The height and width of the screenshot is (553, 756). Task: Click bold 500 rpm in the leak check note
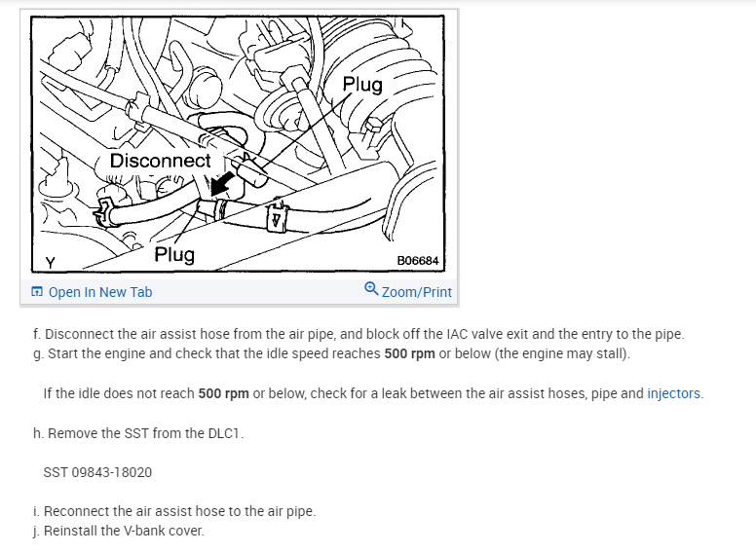pyautogui.click(x=224, y=393)
